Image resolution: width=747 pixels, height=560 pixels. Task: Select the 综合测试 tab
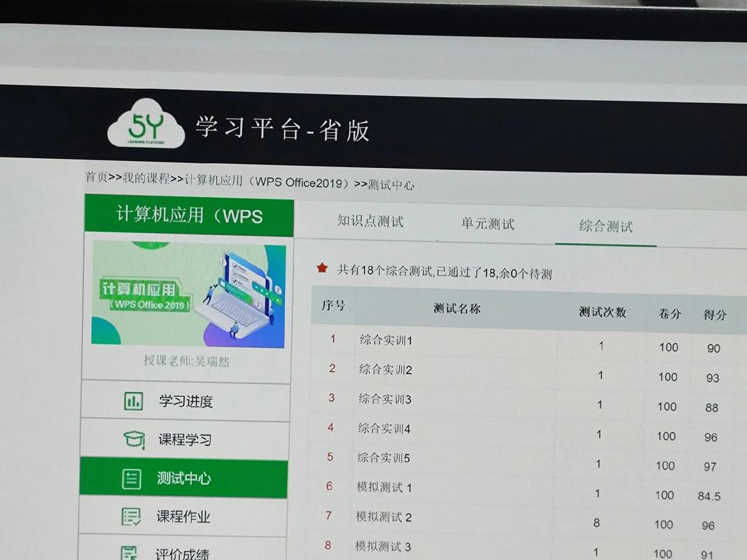(x=606, y=226)
